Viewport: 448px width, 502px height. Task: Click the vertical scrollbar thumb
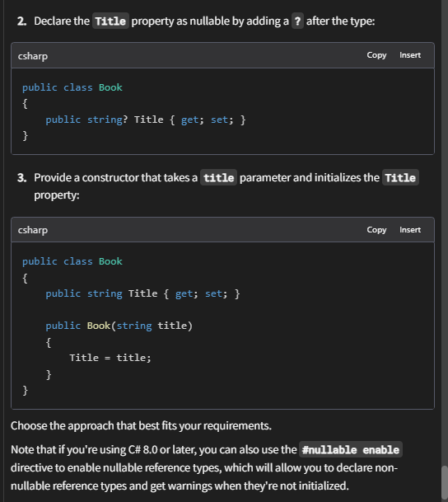[x=445, y=482]
